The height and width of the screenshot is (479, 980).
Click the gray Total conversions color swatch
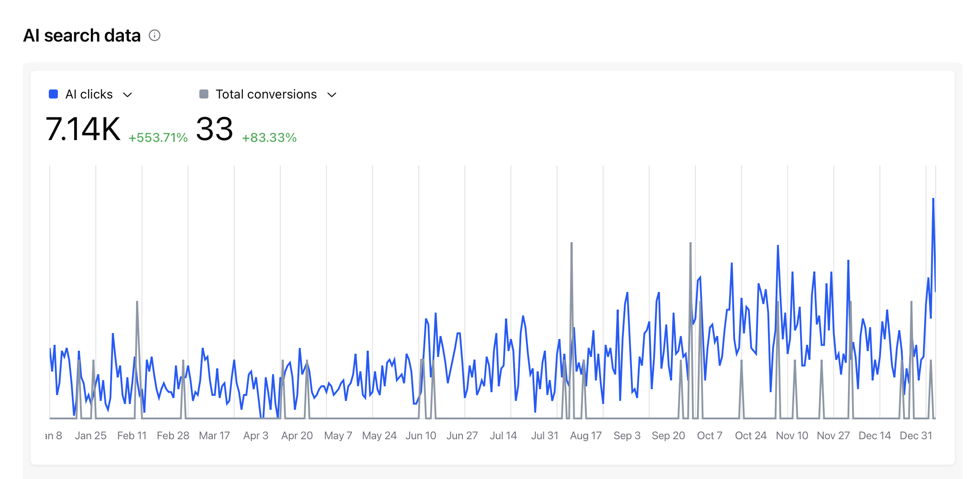(204, 94)
